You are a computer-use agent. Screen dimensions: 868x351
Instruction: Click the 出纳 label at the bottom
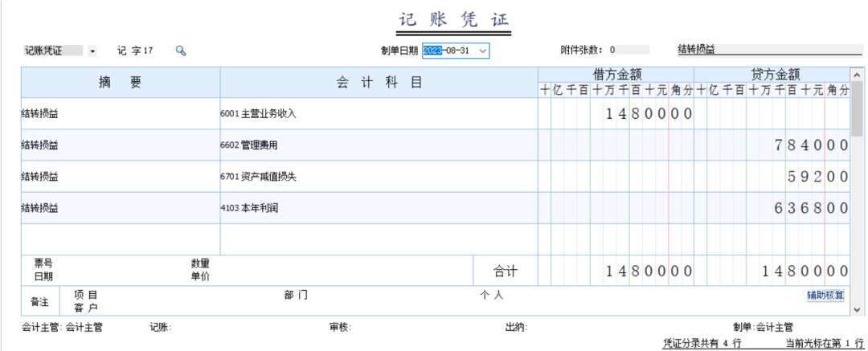(x=516, y=327)
